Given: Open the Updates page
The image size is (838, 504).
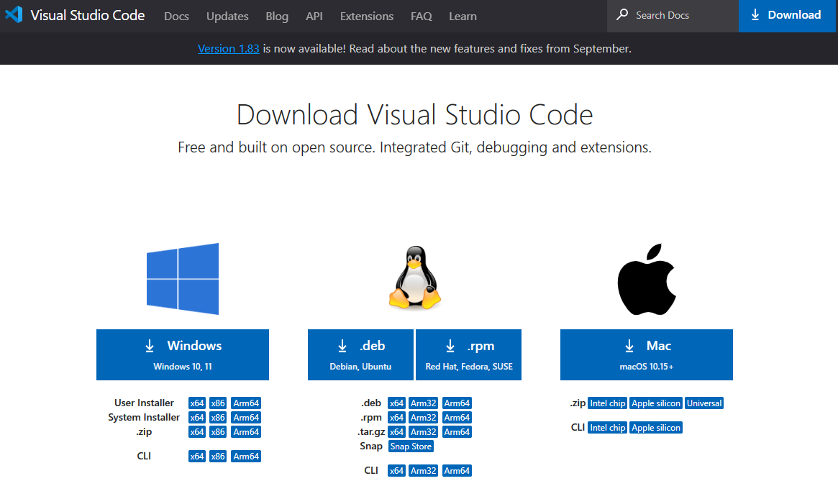Looking at the screenshot, I should coord(227,16).
